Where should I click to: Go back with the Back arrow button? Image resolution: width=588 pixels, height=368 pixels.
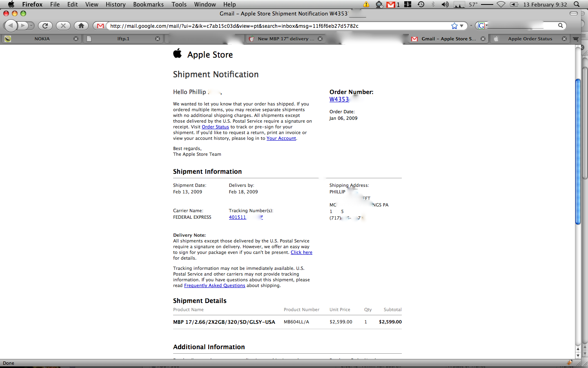point(11,26)
